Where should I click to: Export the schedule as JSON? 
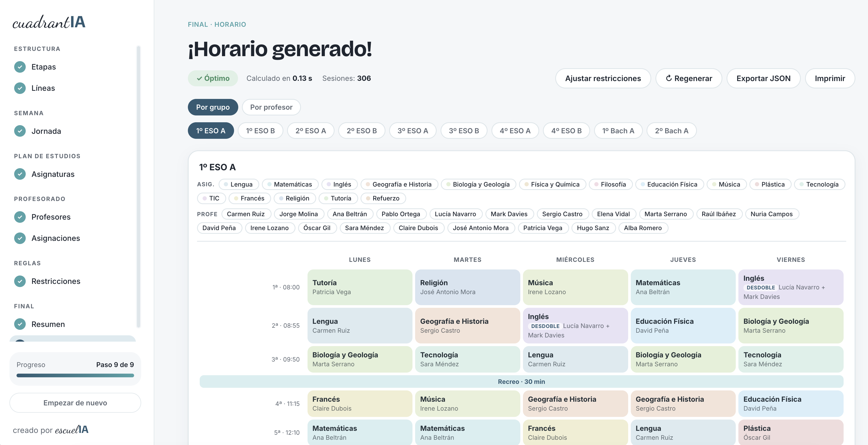[763, 78]
